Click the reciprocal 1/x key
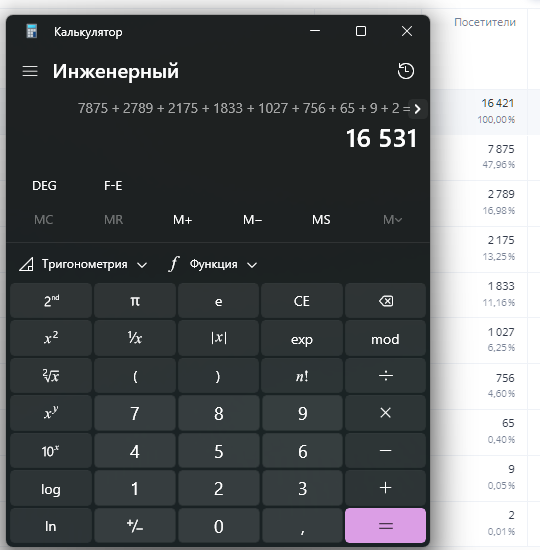Image resolution: width=540 pixels, height=550 pixels. tap(135, 338)
